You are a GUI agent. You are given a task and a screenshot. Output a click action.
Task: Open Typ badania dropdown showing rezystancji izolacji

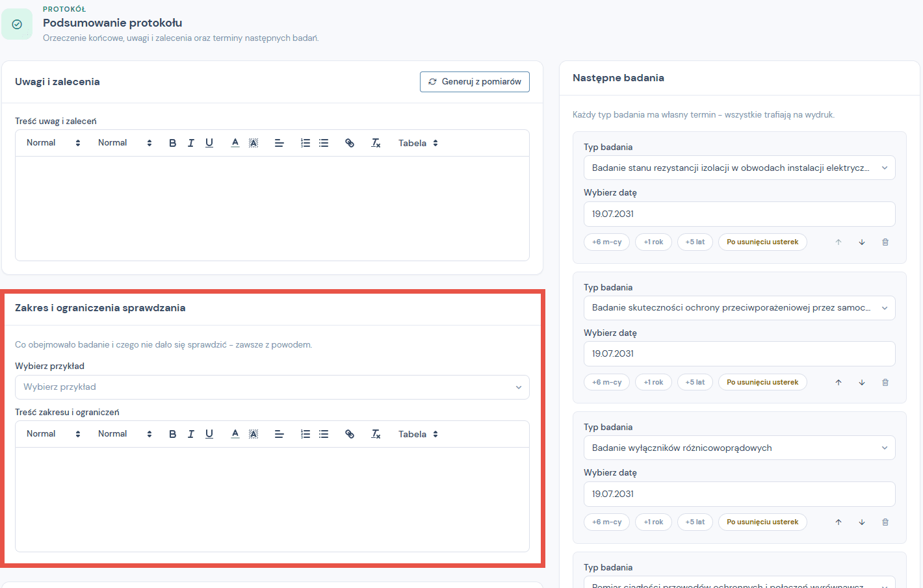pyautogui.click(x=740, y=168)
